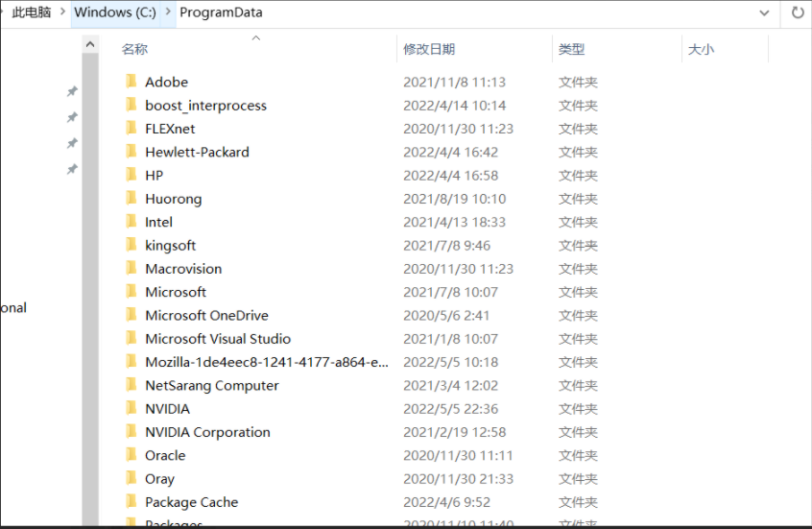The image size is (812, 529).
Task: Click date 2022/4/14 10:14
Action: click(454, 106)
